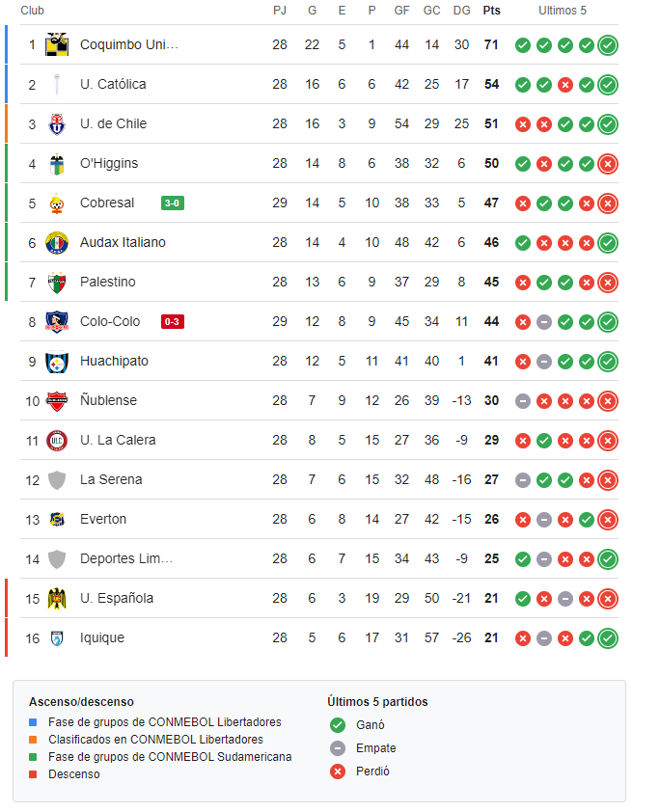Click the U. Española club crest
The height and width of the screenshot is (812, 660).
[x=57, y=598]
